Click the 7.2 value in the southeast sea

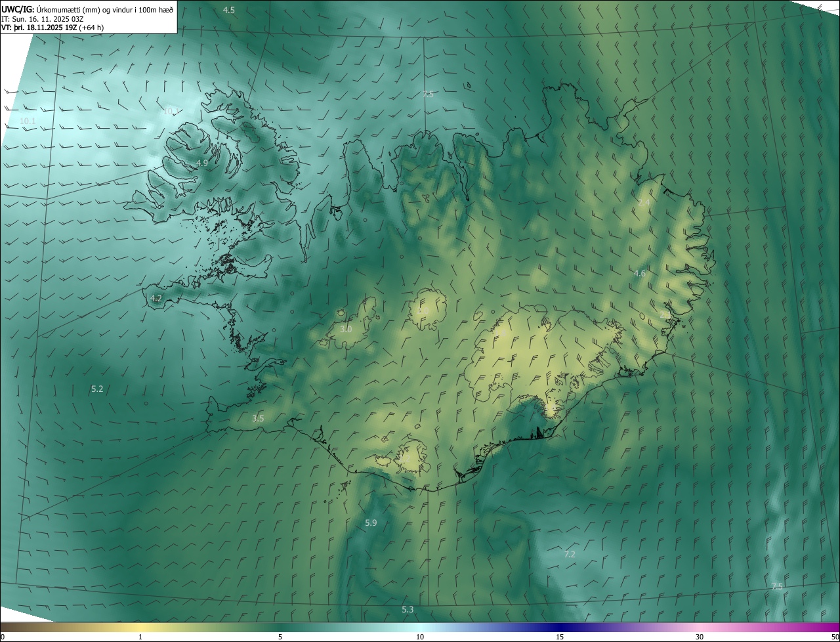570,554
